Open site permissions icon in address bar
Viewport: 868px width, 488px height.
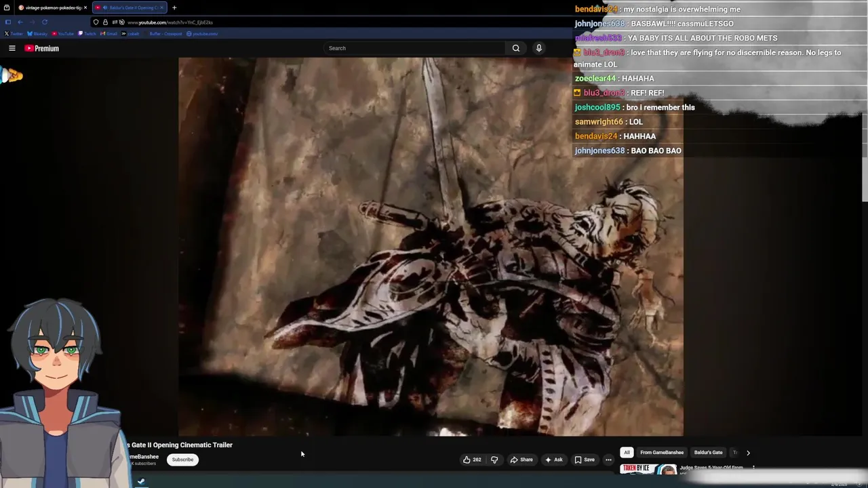tap(115, 22)
